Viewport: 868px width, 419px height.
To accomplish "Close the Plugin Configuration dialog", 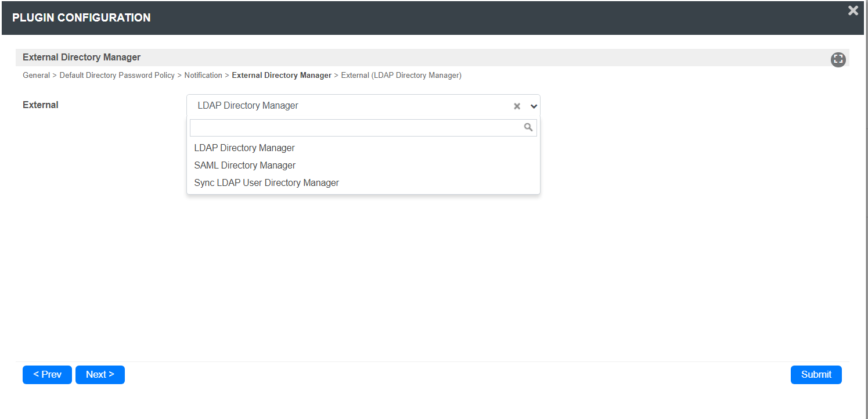I will 853,11.
